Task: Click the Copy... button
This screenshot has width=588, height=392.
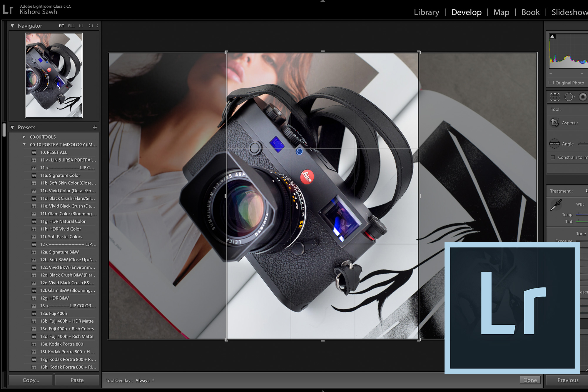Action: [x=31, y=380]
